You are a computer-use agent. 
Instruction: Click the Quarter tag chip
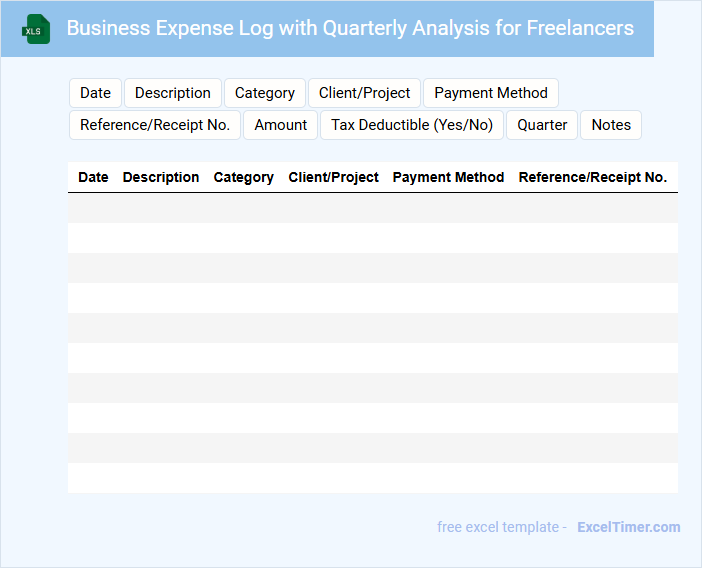click(542, 125)
